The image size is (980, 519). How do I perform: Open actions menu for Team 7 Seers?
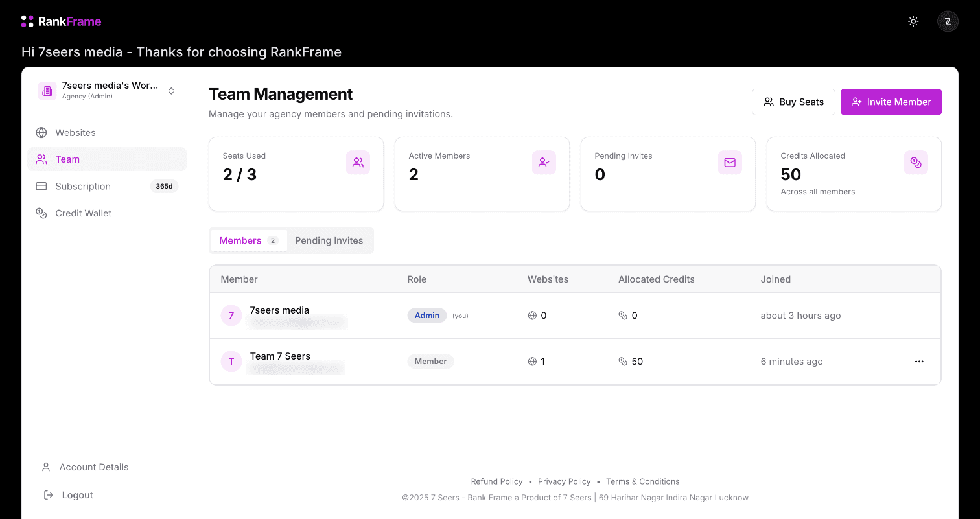tap(919, 362)
